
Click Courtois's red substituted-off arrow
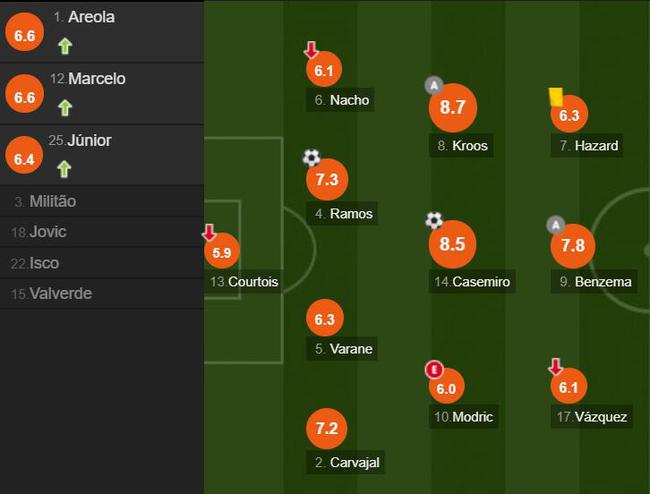[x=209, y=232]
